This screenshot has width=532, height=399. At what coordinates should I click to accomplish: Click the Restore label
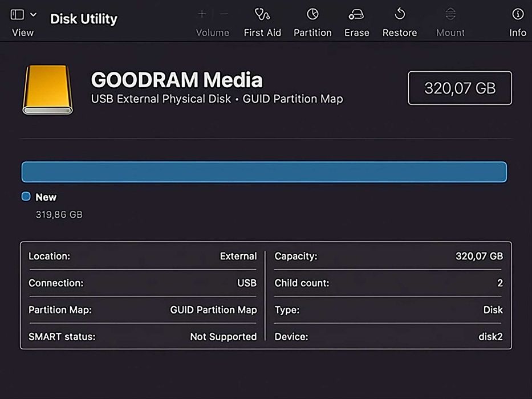point(400,32)
